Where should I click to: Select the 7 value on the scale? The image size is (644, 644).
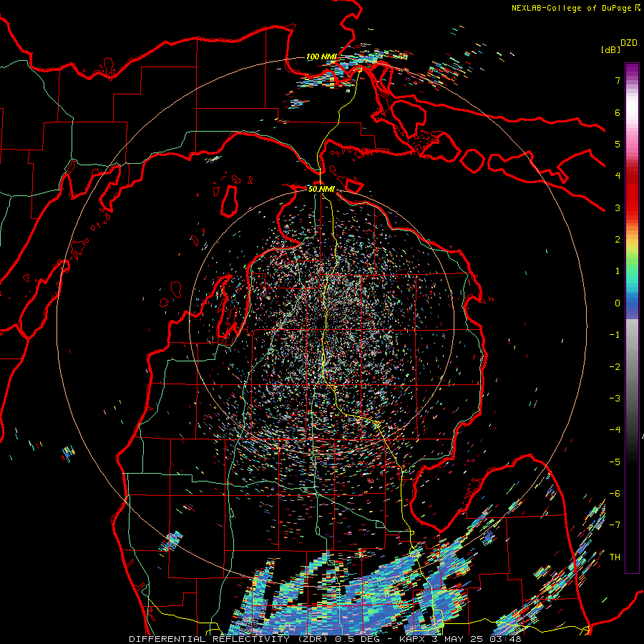[618, 80]
